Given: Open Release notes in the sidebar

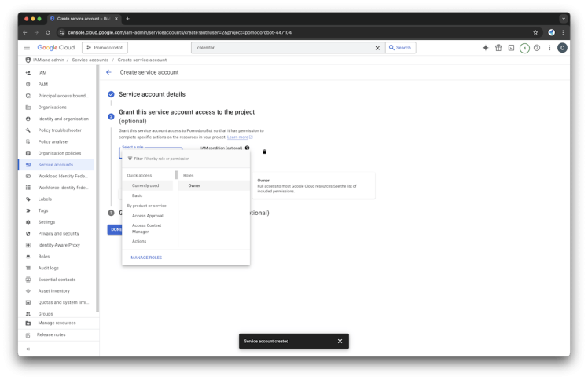Looking at the screenshot, I should tap(58, 334).
